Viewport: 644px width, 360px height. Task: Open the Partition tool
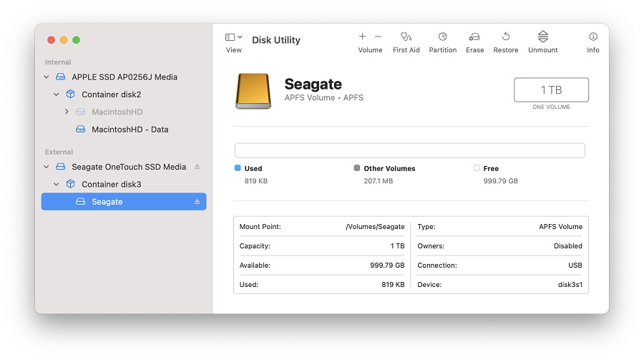pyautogui.click(x=442, y=42)
